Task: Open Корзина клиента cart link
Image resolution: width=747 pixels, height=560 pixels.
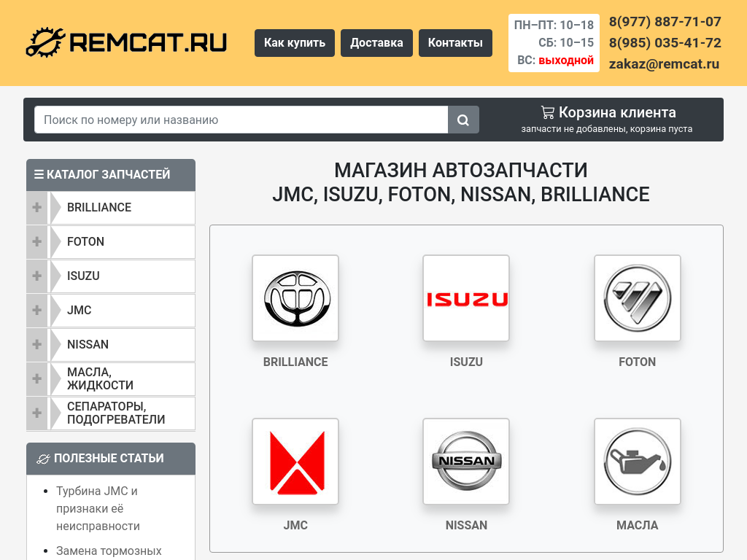Action: pyautogui.click(x=617, y=112)
